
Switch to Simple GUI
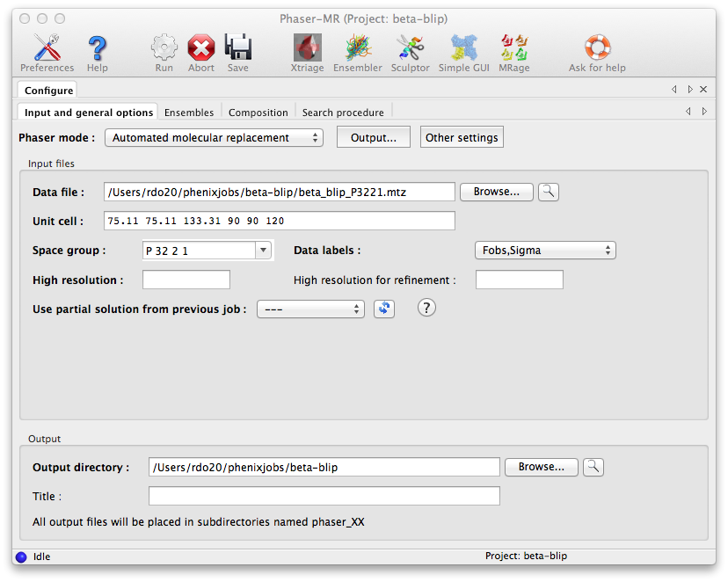click(466, 52)
